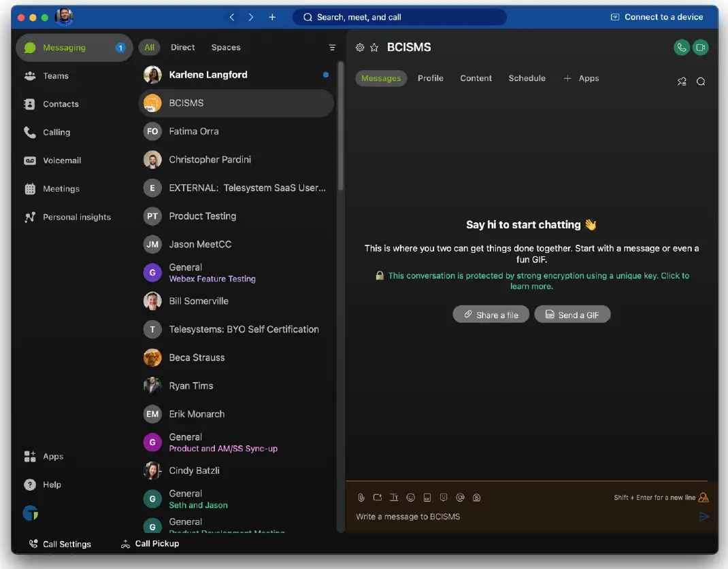The height and width of the screenshot is (569, 728).
Task: Click the sticker speech-bubble icon in composer
Action: coord(444,498)
